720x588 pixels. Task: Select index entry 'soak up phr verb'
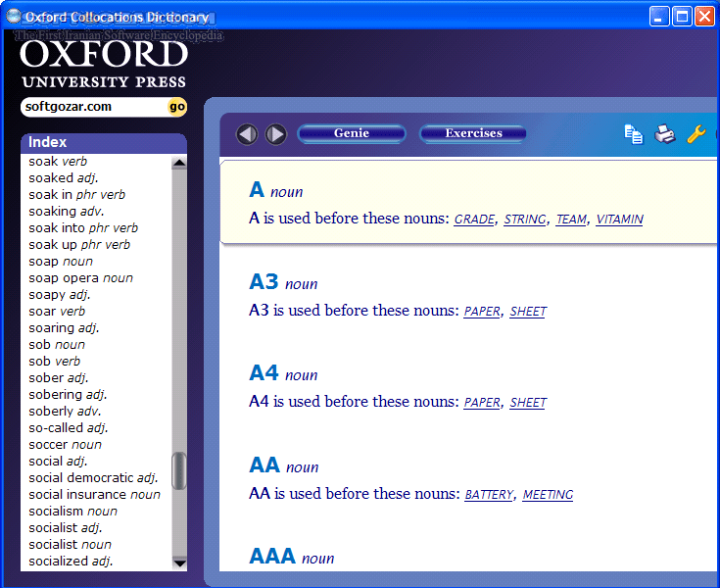79,245
